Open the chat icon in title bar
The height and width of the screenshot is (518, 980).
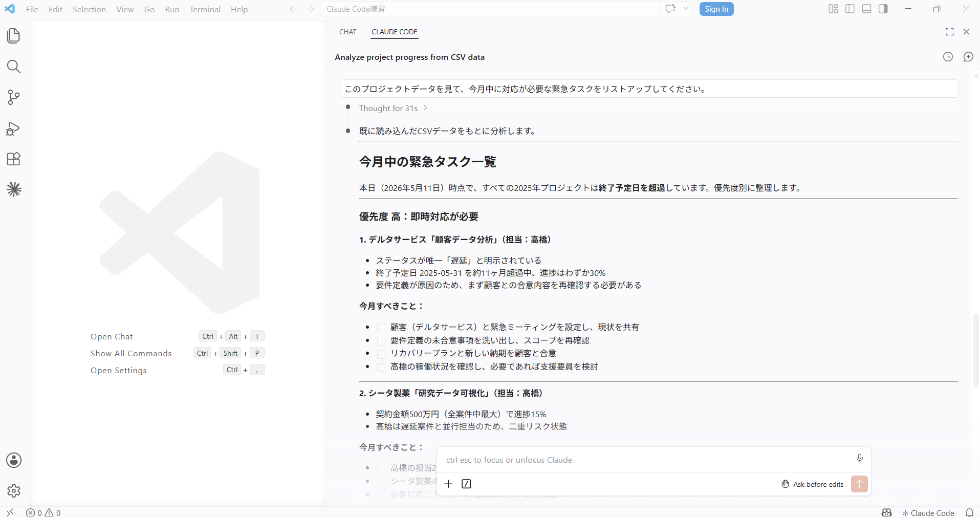(x=670, y=9)
